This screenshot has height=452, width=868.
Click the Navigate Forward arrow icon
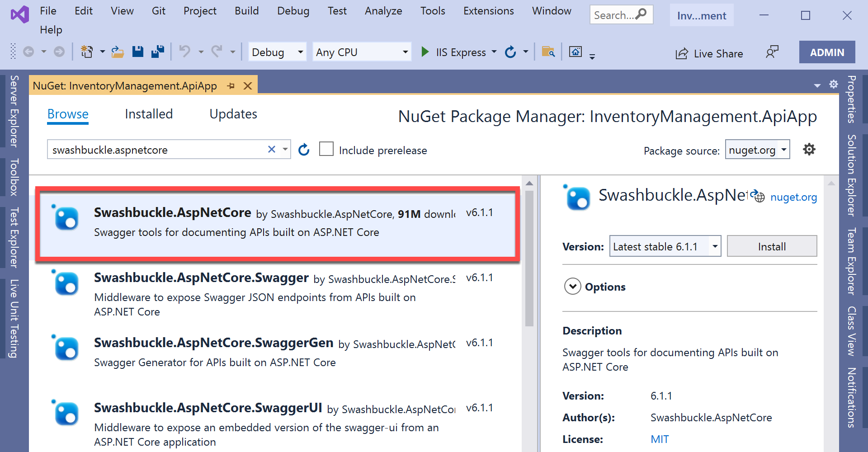pyautogui.click(x=59, y=52)
